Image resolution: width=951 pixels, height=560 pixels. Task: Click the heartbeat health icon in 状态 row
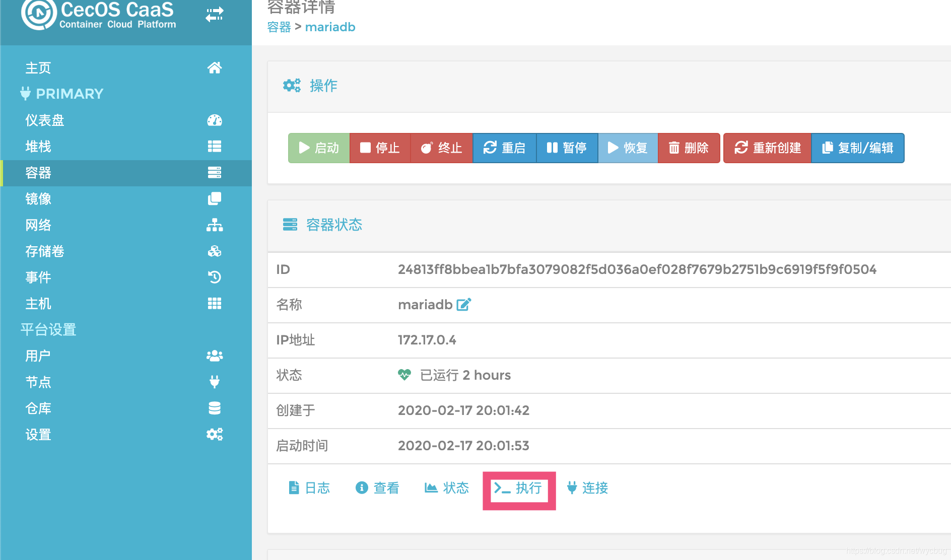tap(404, 375)
